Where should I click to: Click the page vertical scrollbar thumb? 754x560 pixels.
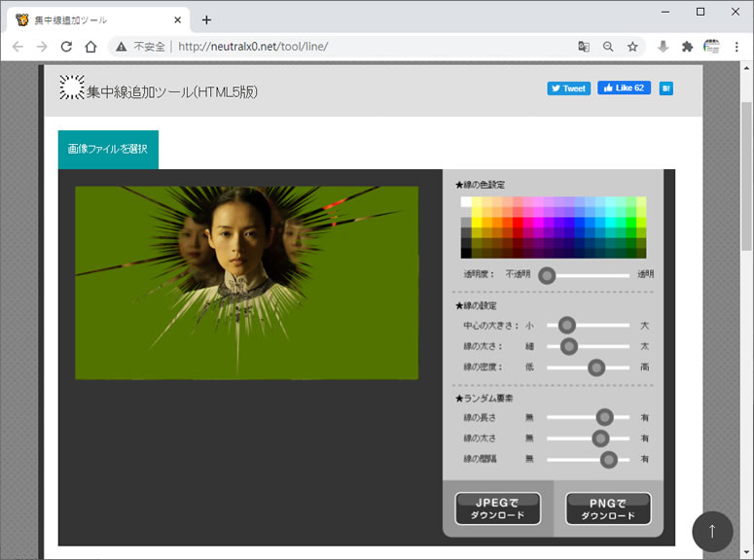pos(746,175)
